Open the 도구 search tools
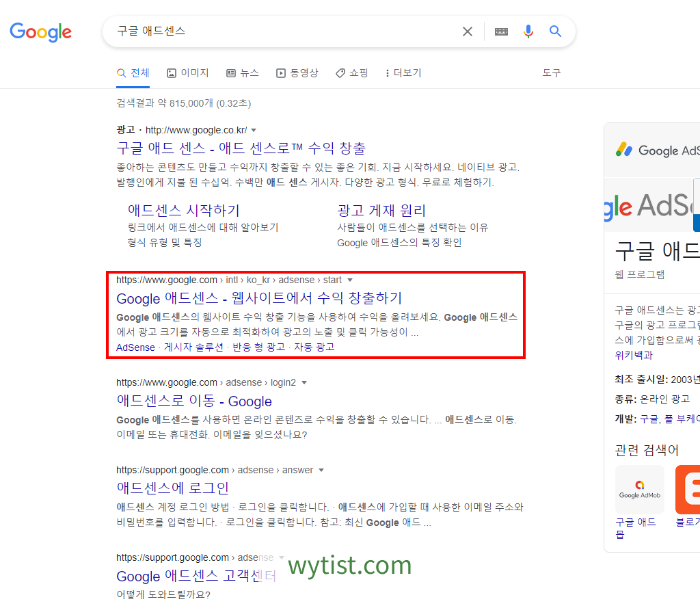Screen dimensions: 700x608 552,72
